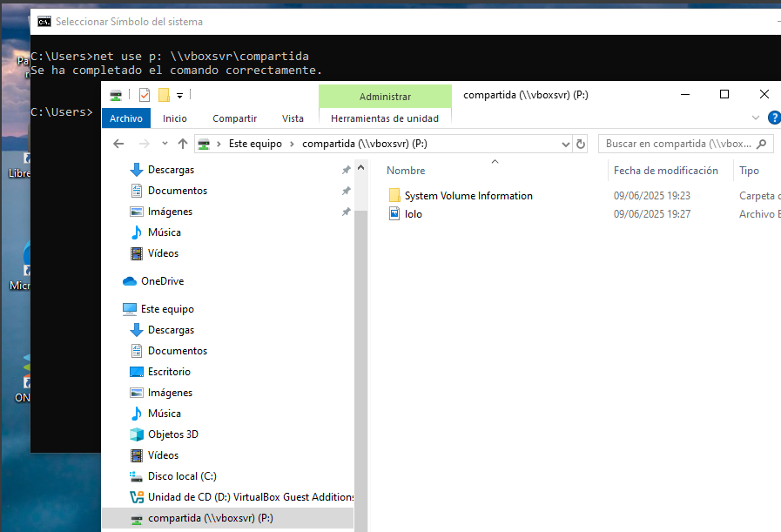Open the recent locations dropdown arrow
781x532 pixels.
[165, 144]
